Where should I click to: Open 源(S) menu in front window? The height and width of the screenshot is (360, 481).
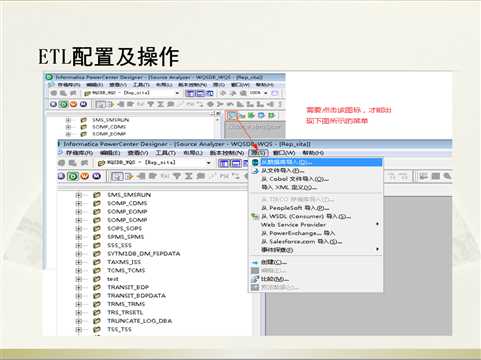pos(258,153)
